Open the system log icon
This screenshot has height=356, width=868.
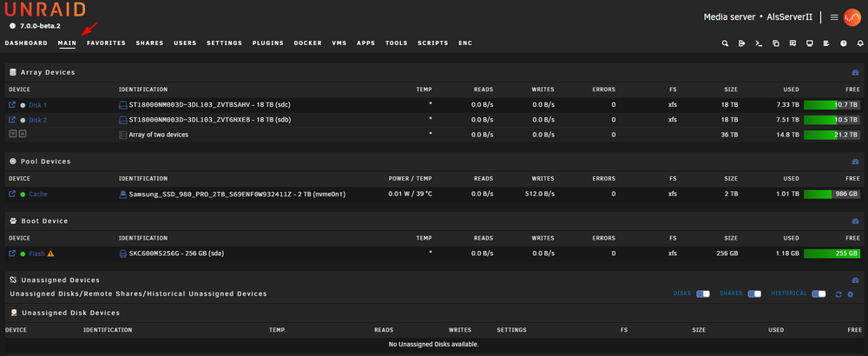826,43
